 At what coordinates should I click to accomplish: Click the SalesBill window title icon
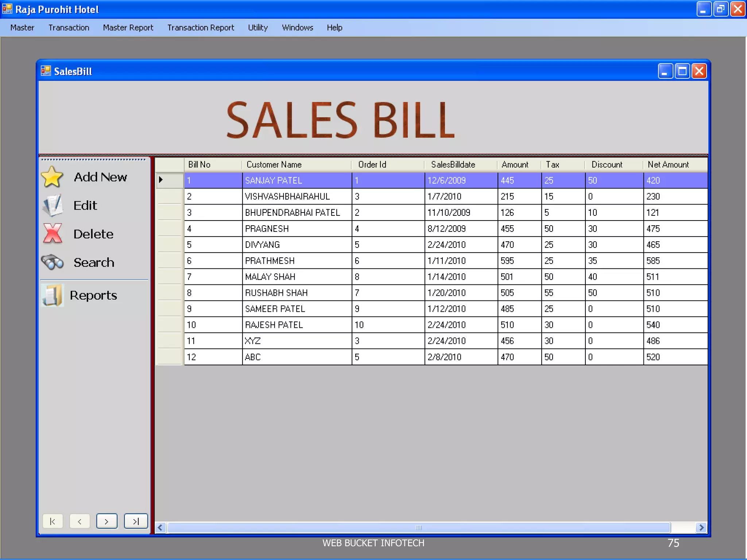tap(46, 71)
